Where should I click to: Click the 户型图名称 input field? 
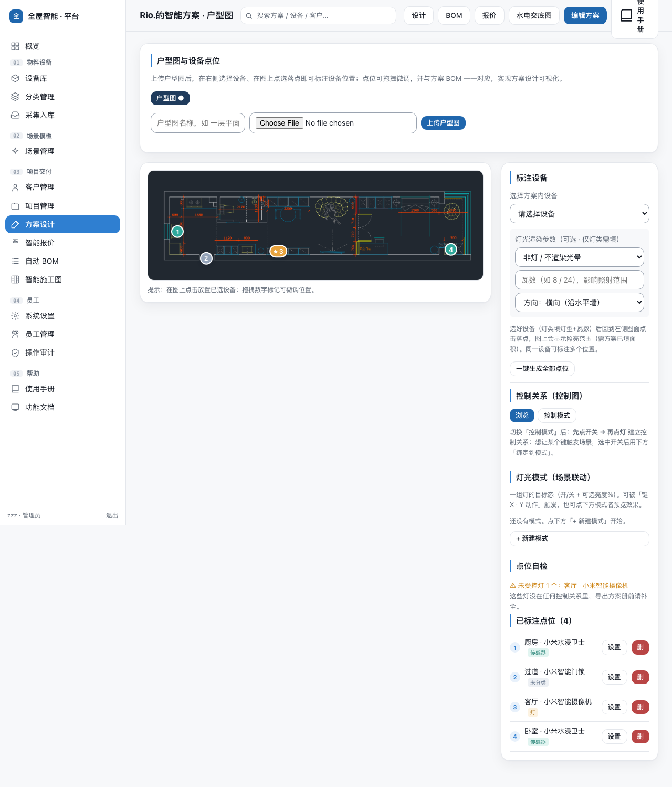198,123
